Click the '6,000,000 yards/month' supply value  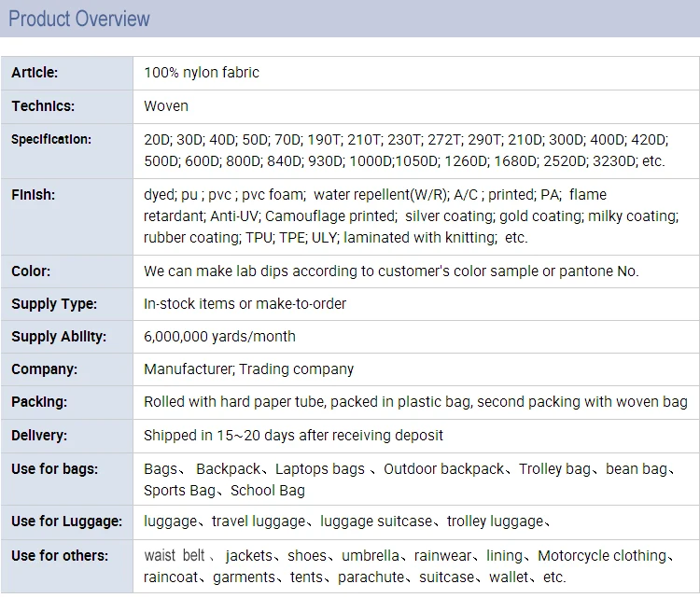(219, 337)
